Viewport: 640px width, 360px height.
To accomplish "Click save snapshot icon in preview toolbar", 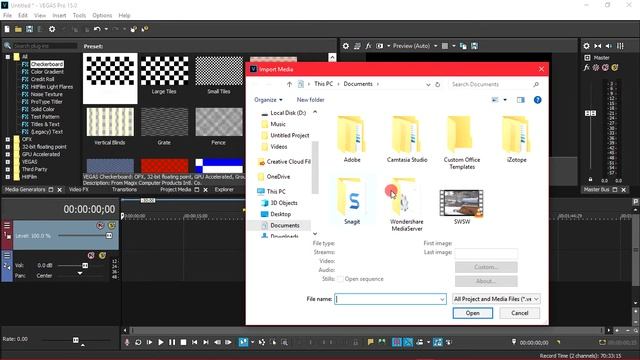I will pos(474,46).
